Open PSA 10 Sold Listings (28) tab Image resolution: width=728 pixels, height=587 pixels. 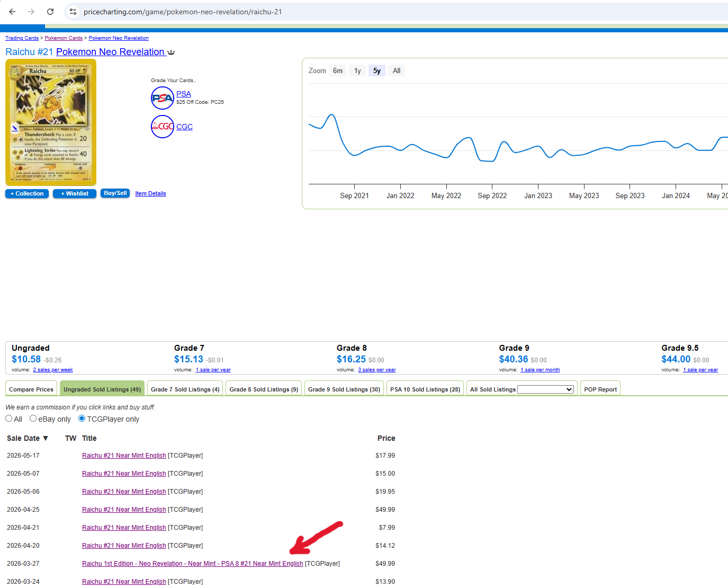click(x=425, y=389)
